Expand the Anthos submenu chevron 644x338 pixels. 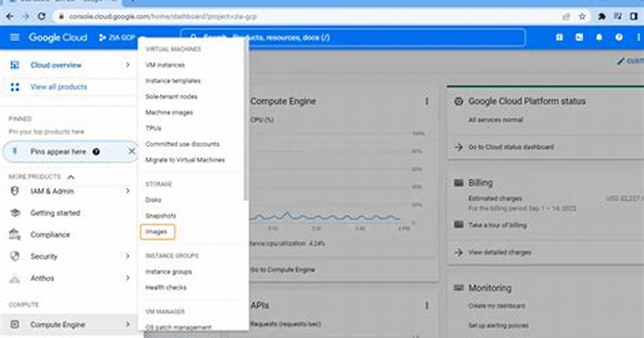[x=128, y=278]
